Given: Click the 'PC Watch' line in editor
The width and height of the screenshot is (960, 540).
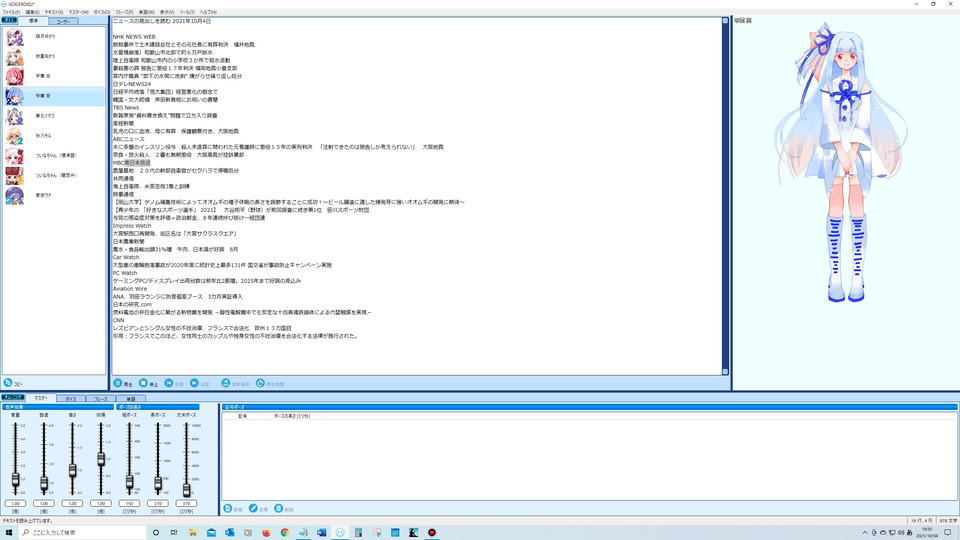Looking at the screenshot, I should point(125,273).
